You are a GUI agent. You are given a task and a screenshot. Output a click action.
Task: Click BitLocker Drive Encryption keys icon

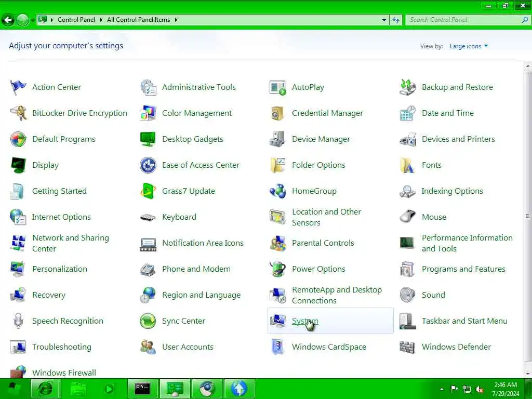[18, 113]
